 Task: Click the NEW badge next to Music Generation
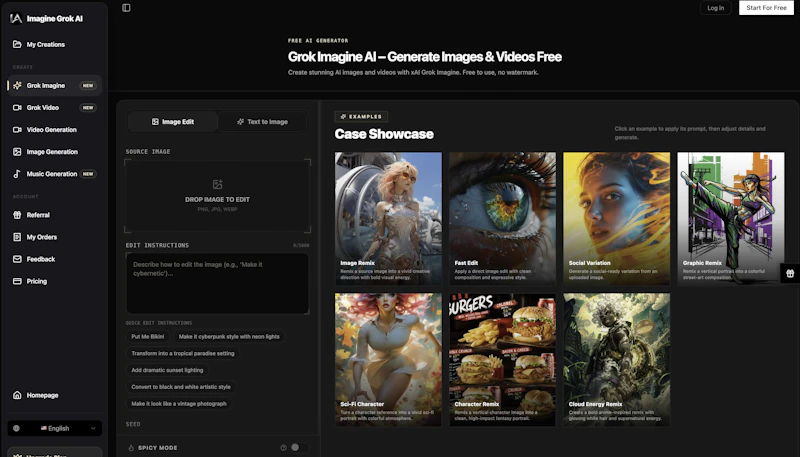coord(88,174)
